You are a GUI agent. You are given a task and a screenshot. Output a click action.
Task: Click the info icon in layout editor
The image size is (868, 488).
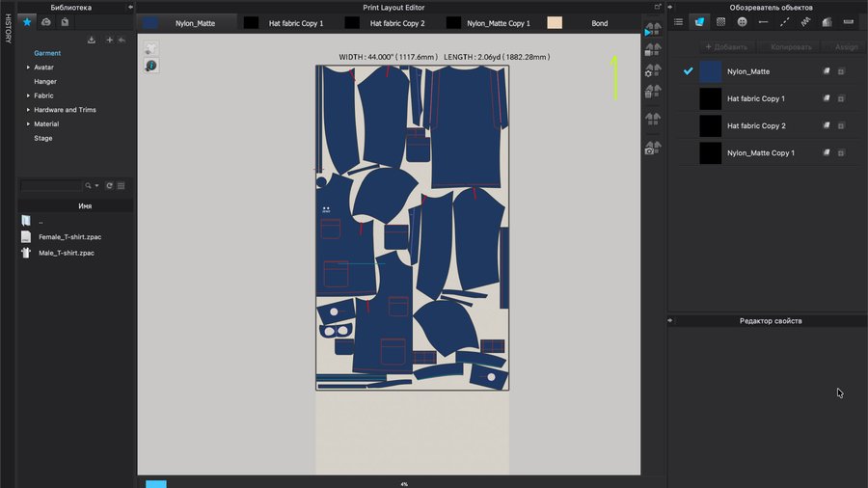coord(150,65)
